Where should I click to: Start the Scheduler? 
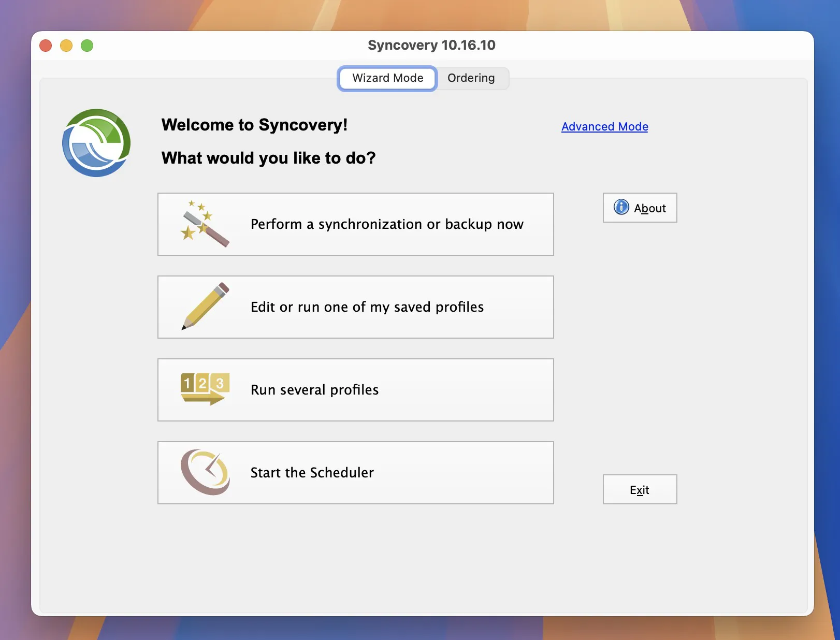(356, 473)
